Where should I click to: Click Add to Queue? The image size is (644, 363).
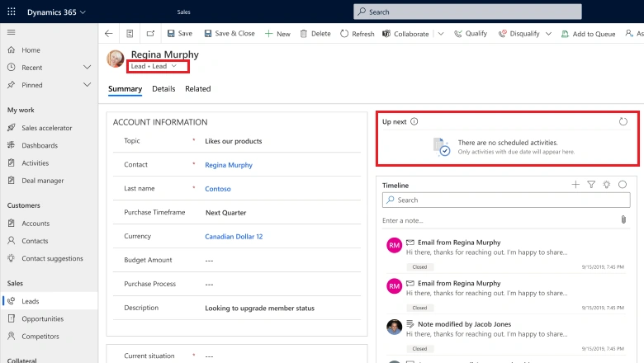(588, 34)
